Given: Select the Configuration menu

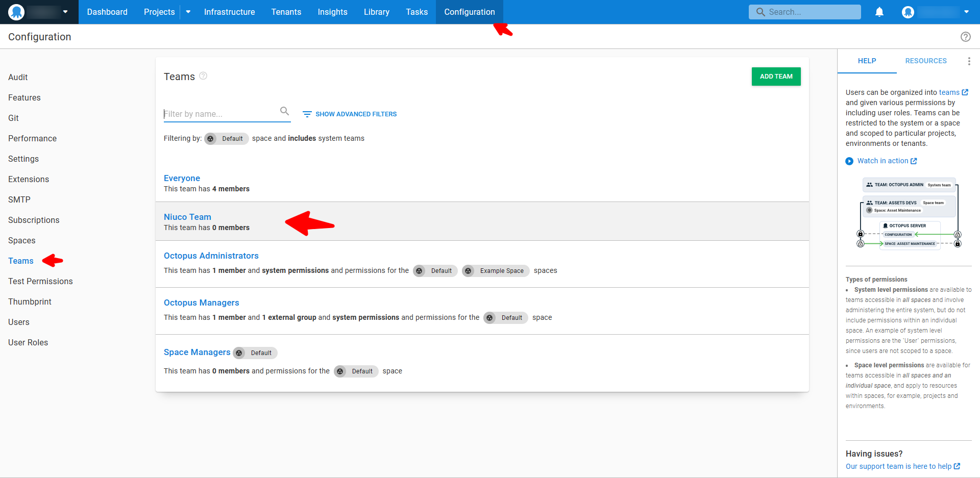Looking at the screenshot, I should [470, 12].
